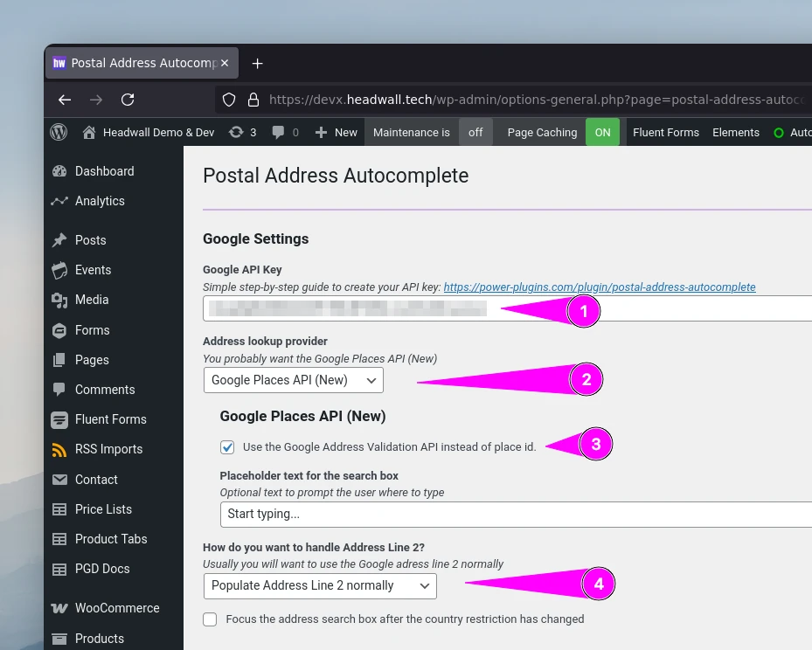Click the Price Lists table icon
Image resolution: width=812 pixels, height=650 pixels.
point(59,509)
